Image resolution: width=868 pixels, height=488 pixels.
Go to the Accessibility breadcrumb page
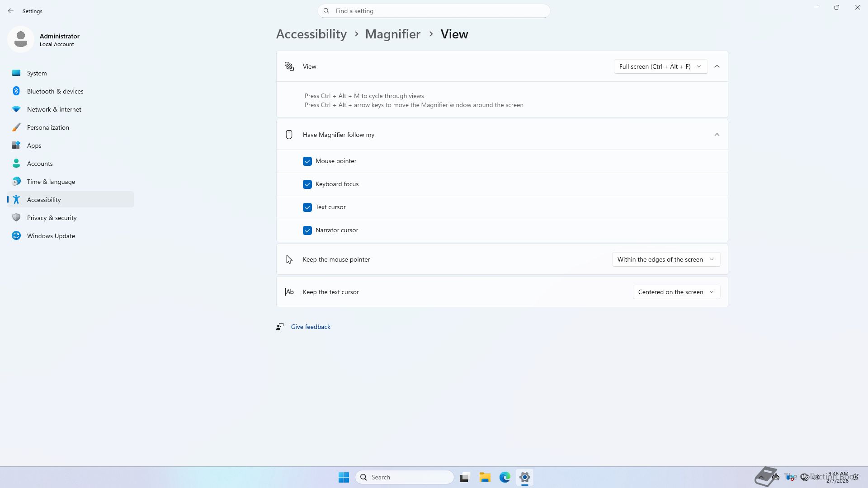coord(311,34)
